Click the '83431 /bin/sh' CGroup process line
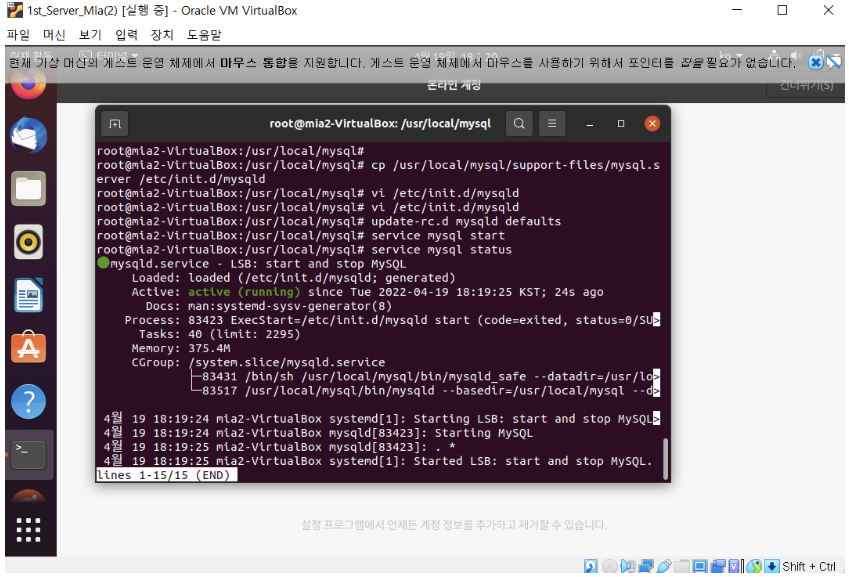Image resolution: width=849 pixels, height=577 pixels. pyautogui.click(x=425, y=376)
